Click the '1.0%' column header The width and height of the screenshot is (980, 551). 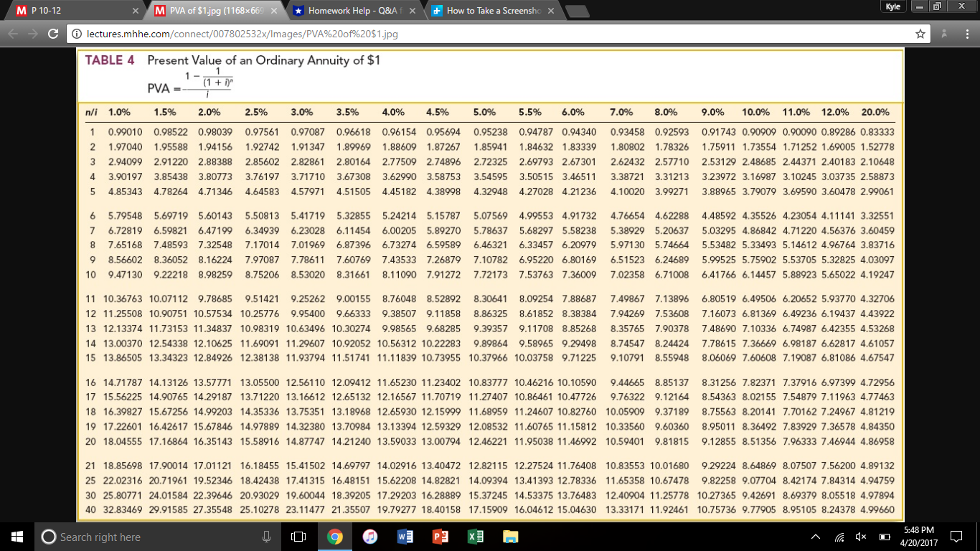(119, 112)
